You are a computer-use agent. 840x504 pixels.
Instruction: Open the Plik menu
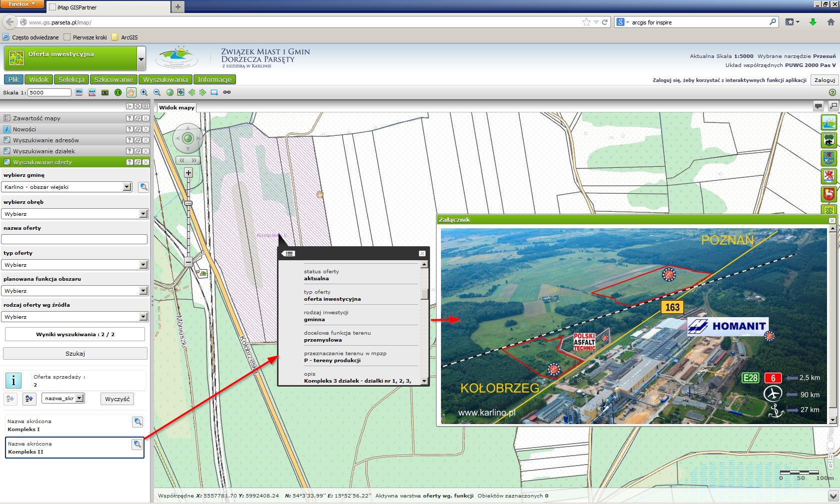click(x=13, y=79)
